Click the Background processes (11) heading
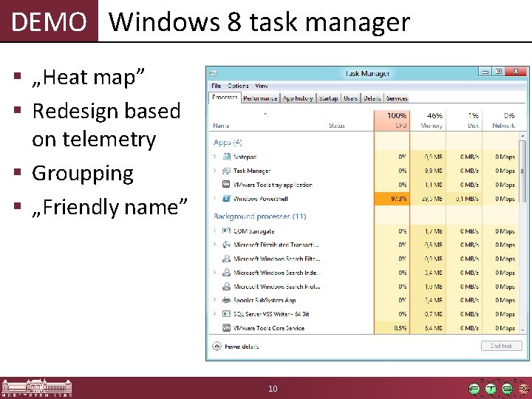 click(x=260, y=216)
